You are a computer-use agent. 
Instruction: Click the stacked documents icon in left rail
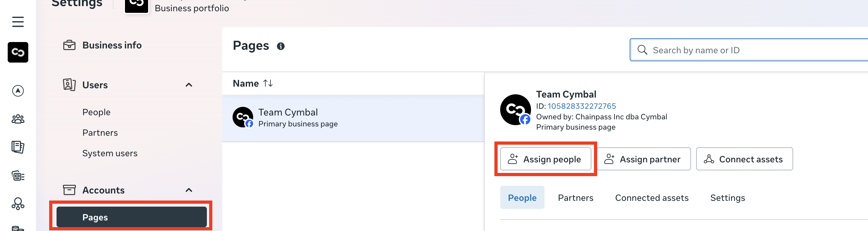tap(18, 175)
